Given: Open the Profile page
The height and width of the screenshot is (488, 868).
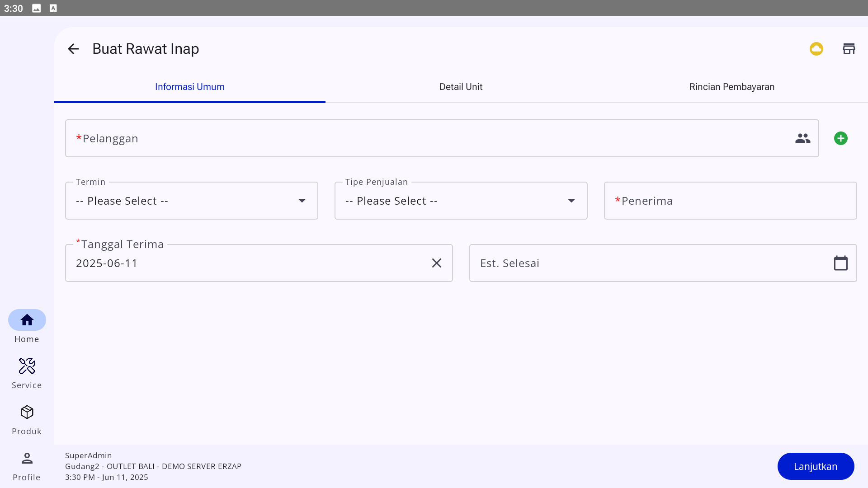Looking at the screenshot, I should pos(27,465).
